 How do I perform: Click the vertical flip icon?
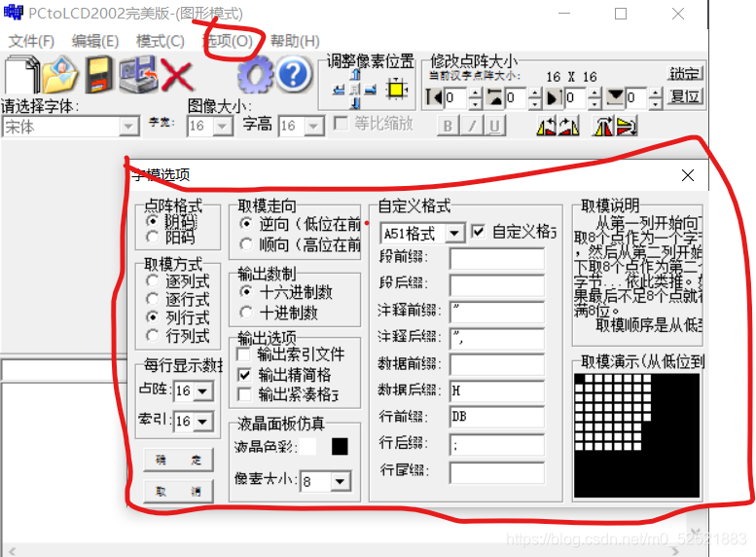[627, 127]
